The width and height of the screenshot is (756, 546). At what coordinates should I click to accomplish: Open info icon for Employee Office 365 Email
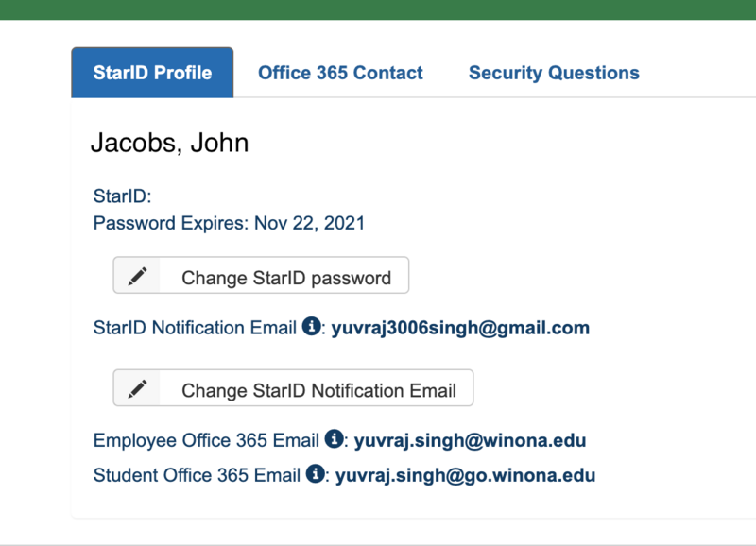coord(333,439)
